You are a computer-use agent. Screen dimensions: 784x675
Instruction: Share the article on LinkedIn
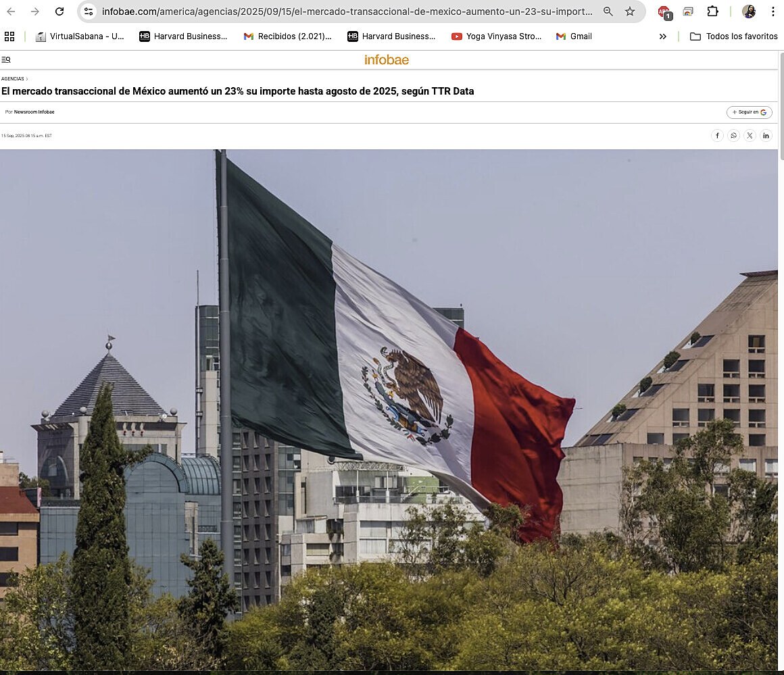coord(766,135)
